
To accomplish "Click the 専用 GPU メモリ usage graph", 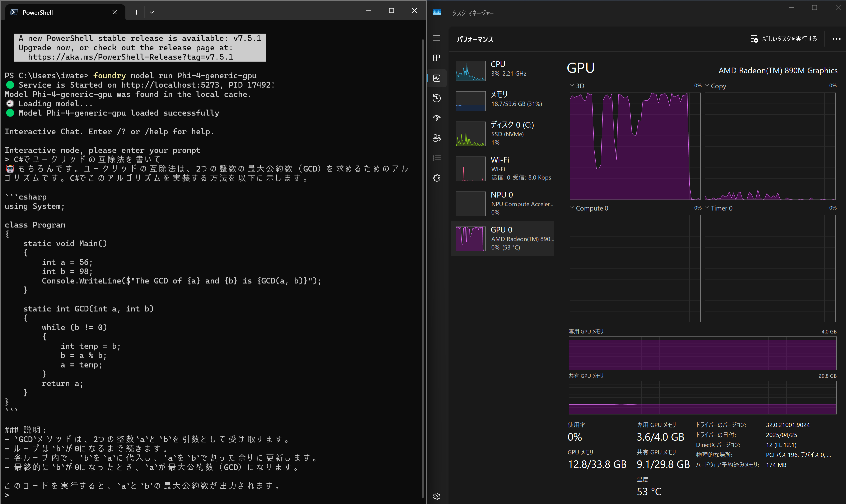I will pyautogui.click(x=702, y=353).
